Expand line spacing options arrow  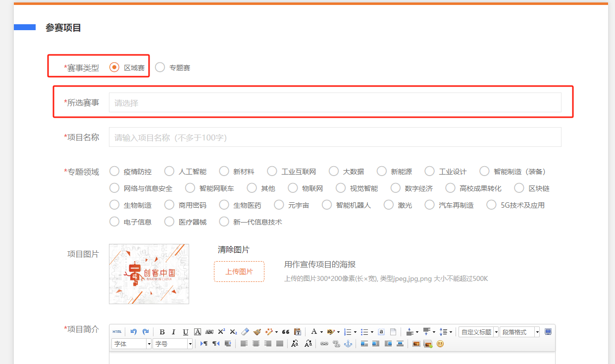[451, 332]
